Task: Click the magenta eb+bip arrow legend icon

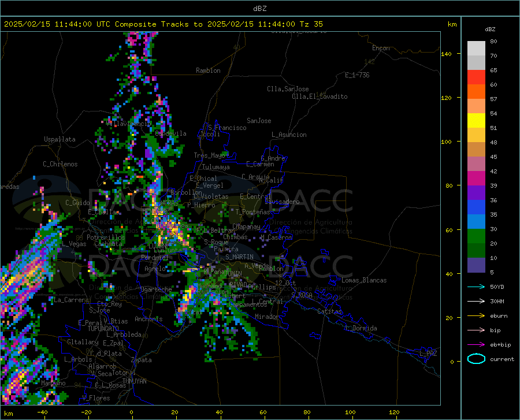Action: pyautogui.click(x=476, y=345)
